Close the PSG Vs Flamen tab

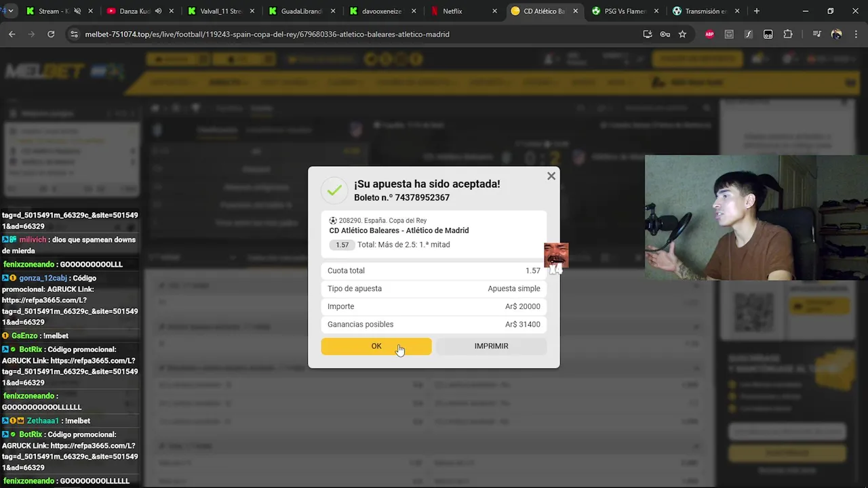tap(656, 11)
